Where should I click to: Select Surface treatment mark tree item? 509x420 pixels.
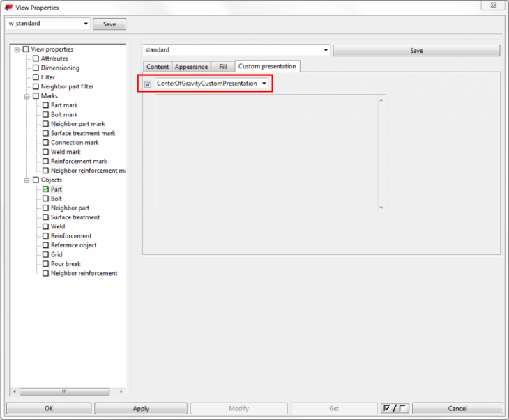(83, 133)
